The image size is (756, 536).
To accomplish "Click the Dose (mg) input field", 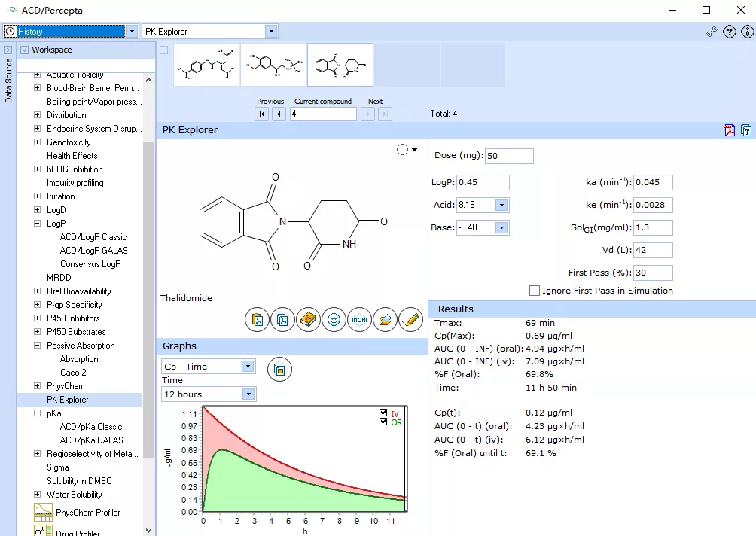I will tap(509, 156).
